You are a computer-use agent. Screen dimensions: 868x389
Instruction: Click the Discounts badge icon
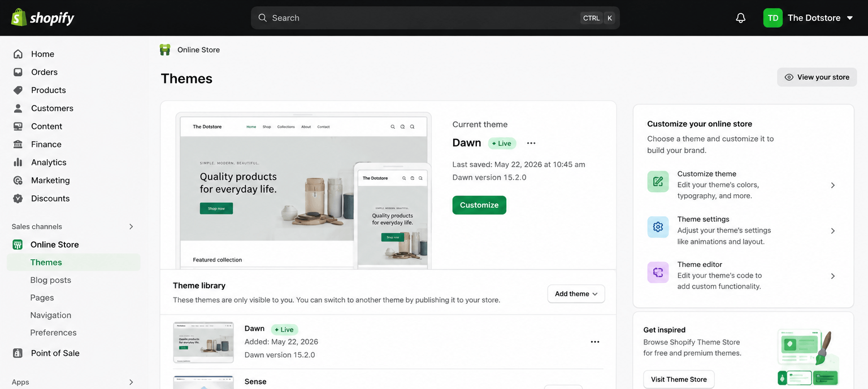pyautogui.click(x=18, y=199)
